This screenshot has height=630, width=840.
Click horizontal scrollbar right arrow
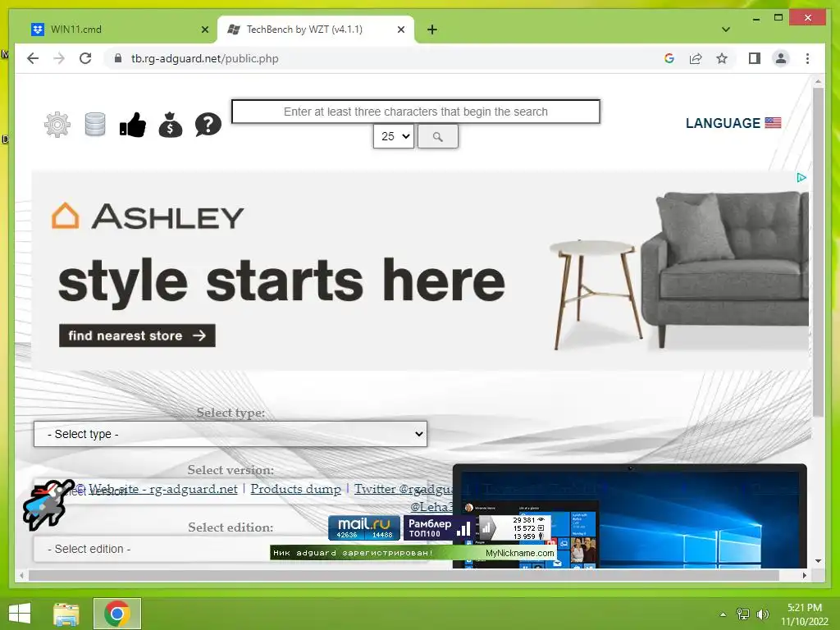[805, 575]
